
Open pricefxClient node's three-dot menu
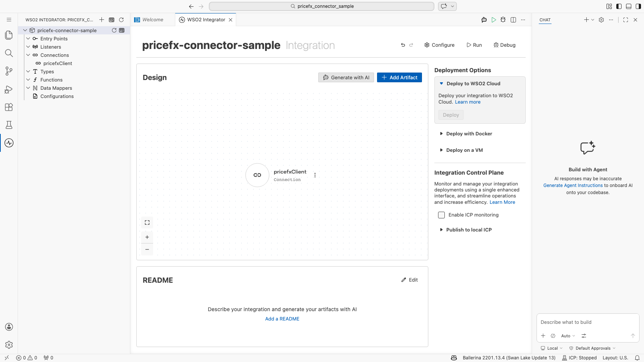pyautogui.click(x=315, y=175)
